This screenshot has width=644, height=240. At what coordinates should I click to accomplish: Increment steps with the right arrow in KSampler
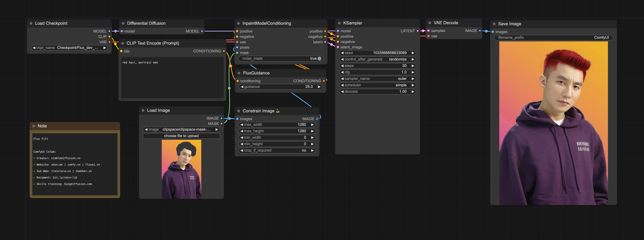point(413,66)
